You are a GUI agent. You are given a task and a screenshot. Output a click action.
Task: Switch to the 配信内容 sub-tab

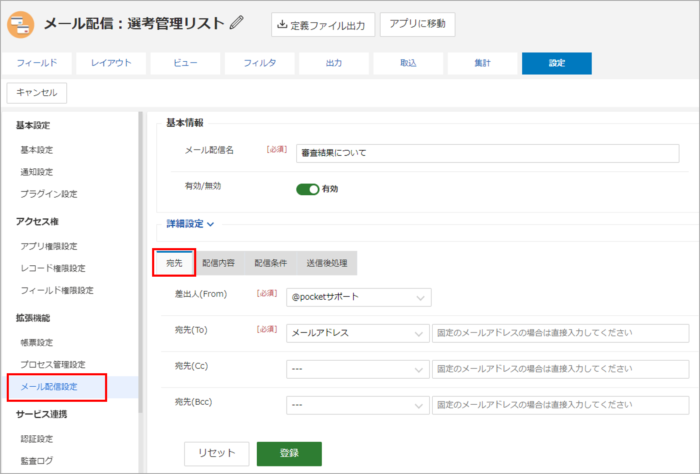pyautogui.click(x=218, y=263)
